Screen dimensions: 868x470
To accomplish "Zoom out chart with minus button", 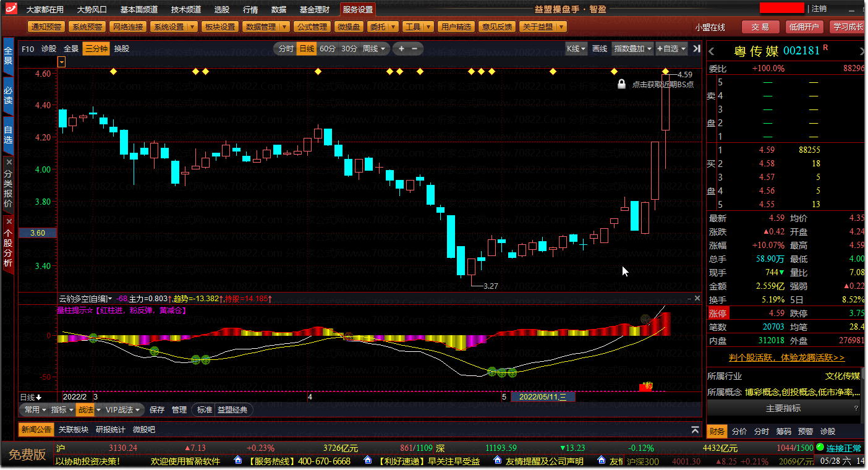I will 415,49.
